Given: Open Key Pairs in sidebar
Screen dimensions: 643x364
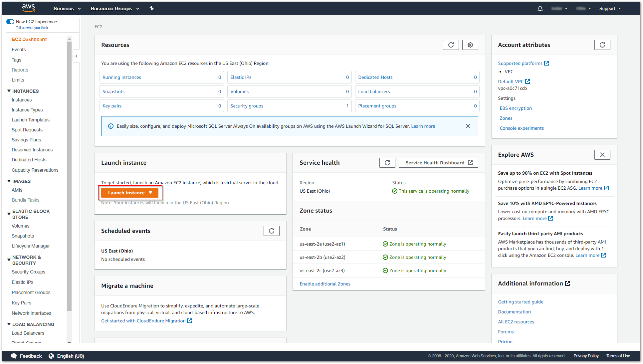Looking at the screenshot, I should pos(21,303).
